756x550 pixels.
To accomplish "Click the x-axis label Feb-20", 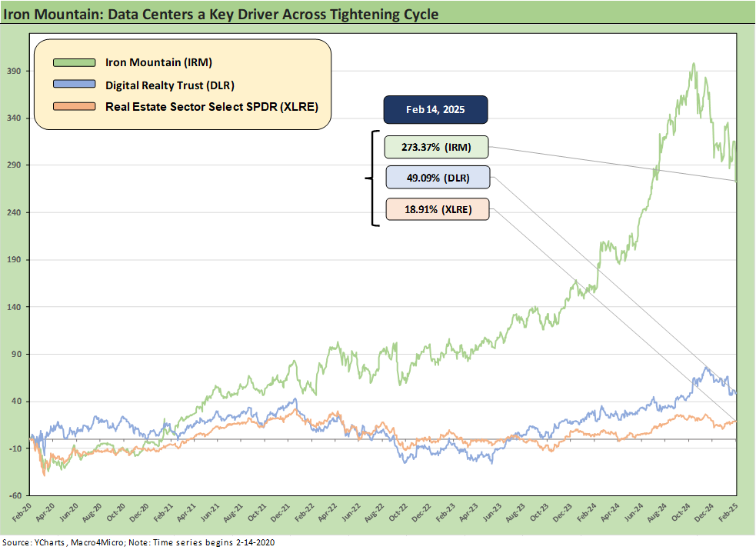I will 22,512.
